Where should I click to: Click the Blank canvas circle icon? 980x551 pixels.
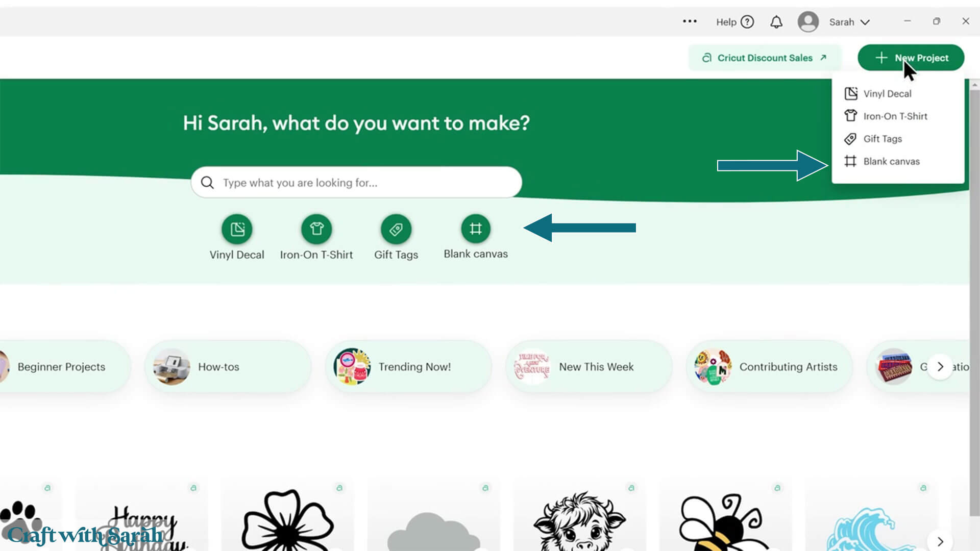(x=475, y=229)
